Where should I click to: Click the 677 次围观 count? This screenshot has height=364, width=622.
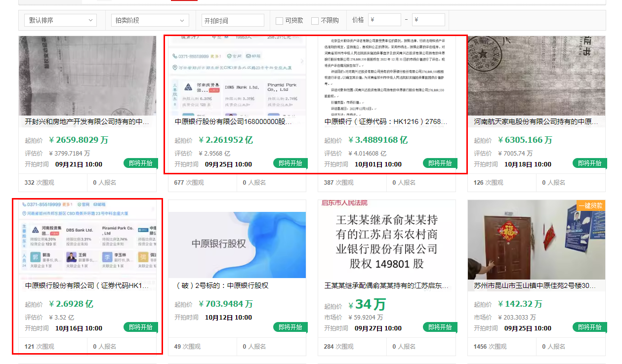pos(189,183)
